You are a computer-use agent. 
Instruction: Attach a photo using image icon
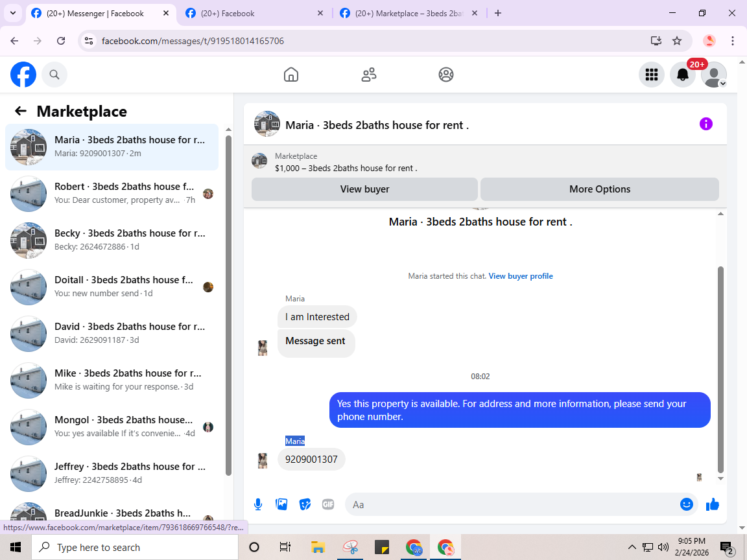(x=281, y=504)
